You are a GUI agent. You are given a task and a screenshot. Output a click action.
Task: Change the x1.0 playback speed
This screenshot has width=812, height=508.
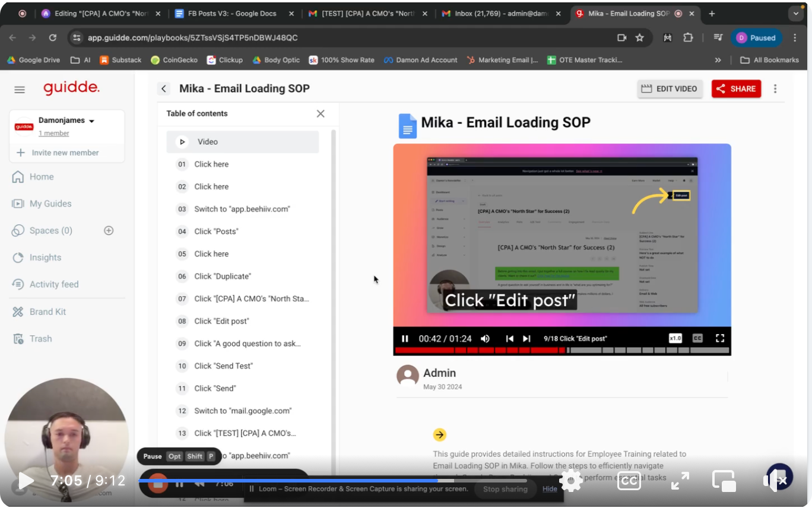tap(675, 338)
